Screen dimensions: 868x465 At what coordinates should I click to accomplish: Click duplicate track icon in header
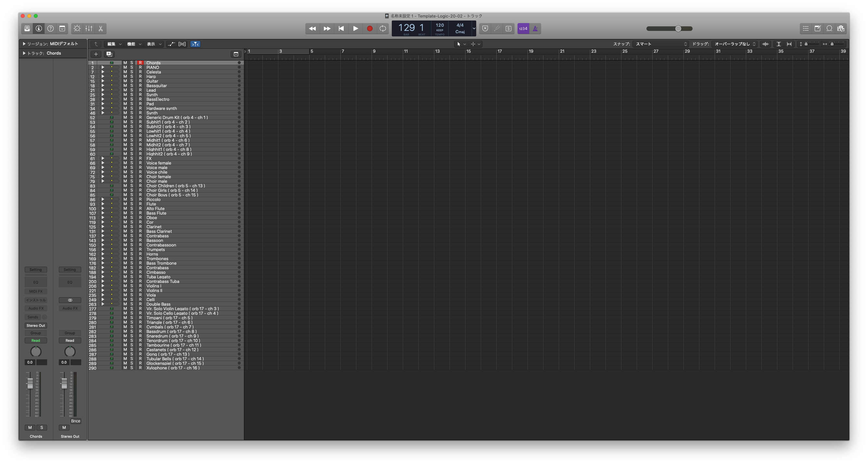pyautogui.click(x=109, y=54)
